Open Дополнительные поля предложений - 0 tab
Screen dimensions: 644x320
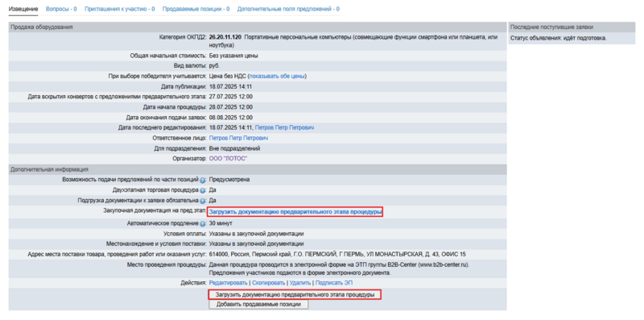point(288,9)
